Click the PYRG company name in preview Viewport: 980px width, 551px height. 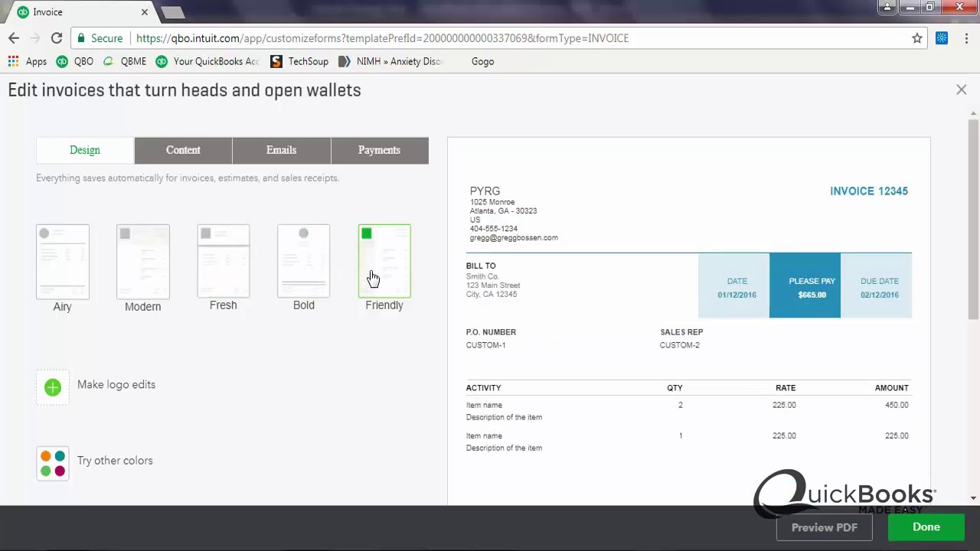pos(485,191)
